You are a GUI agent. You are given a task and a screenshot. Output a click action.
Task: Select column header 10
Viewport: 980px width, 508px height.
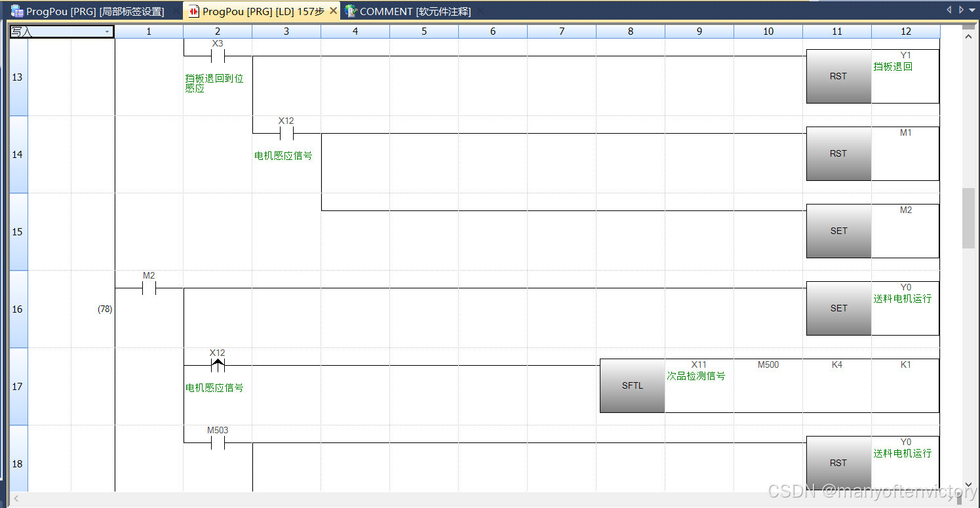pyautogui.click(x=768, y=31)
